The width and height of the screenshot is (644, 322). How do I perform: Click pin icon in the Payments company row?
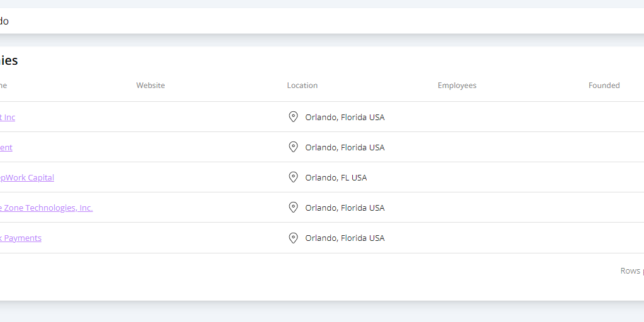tap(293, 238)
